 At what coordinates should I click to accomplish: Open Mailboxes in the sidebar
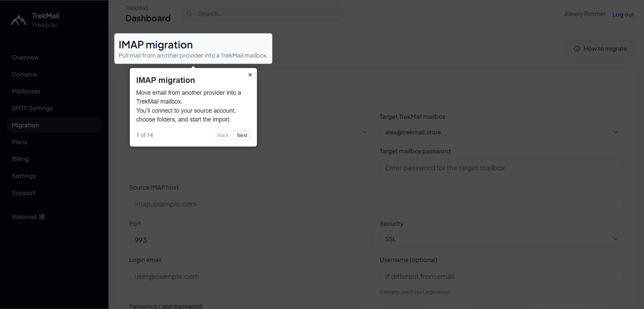[54, 91]
